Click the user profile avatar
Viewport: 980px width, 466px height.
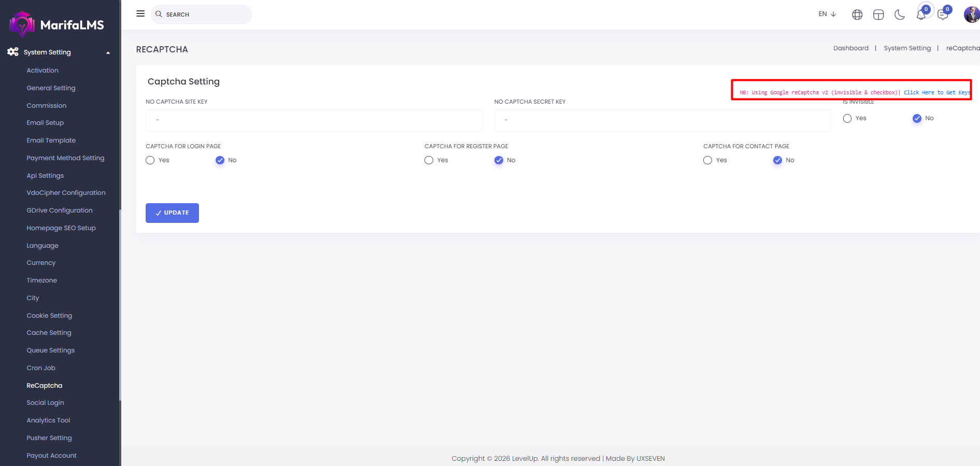(x=971, y=15)
